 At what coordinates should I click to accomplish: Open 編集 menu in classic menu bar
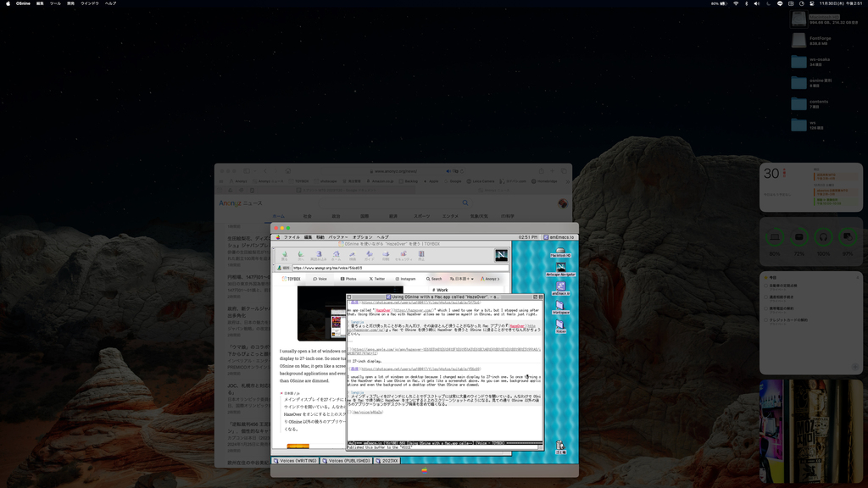[x=308, y=237]
